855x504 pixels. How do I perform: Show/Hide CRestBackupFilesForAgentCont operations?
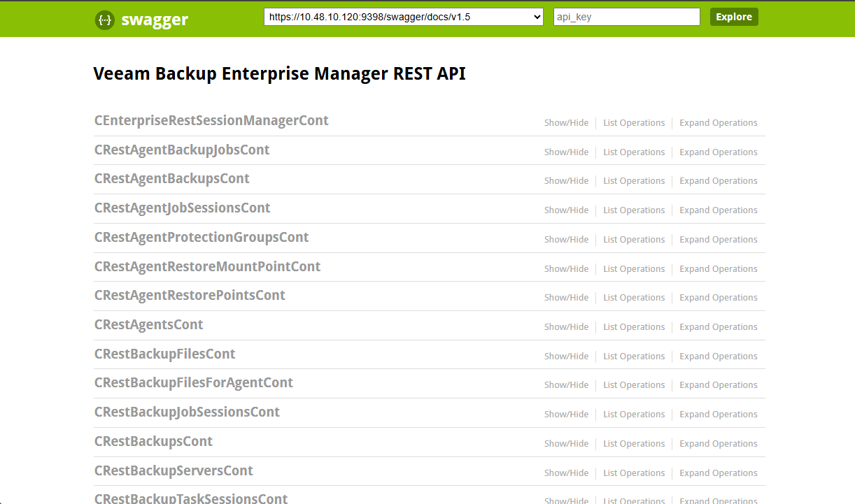[x=567, y=385]
